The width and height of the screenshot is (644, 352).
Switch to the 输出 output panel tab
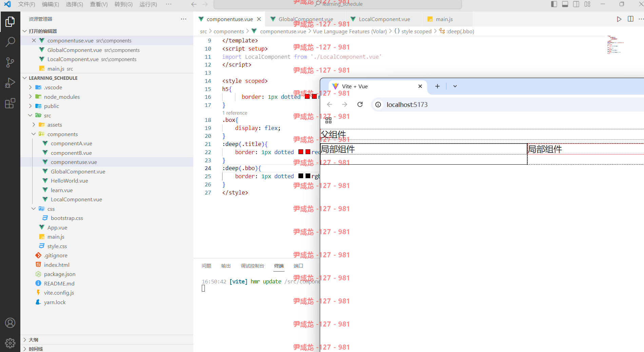226,266
